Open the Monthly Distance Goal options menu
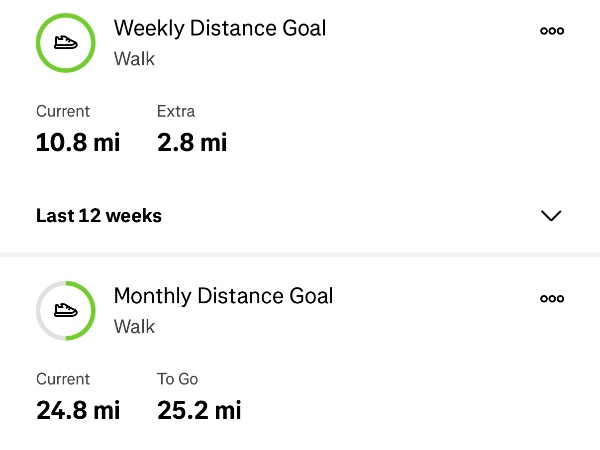Viewport: 600px width, 450px height. point(551,298)
